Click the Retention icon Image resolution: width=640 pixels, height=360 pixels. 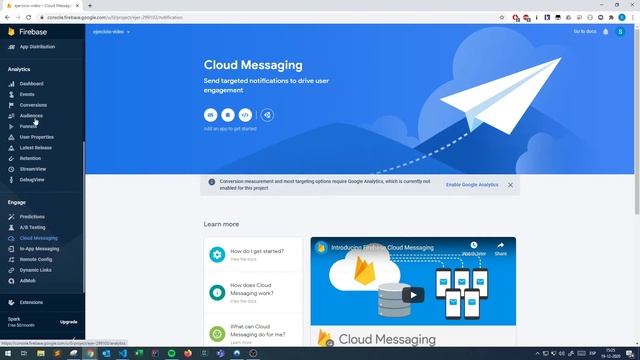point(11,158)
